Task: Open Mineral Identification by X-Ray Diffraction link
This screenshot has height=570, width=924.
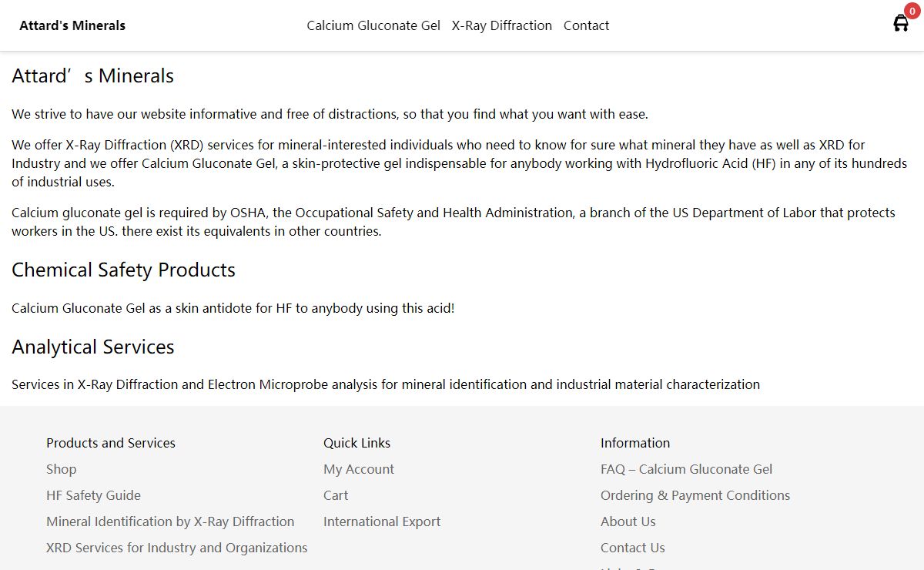Action: 170,521
